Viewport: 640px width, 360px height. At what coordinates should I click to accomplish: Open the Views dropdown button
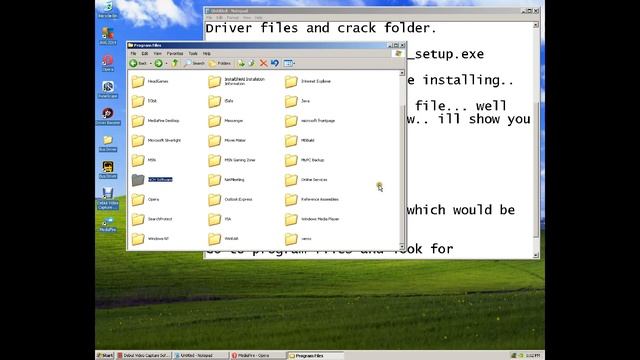[x=289, y=63]
